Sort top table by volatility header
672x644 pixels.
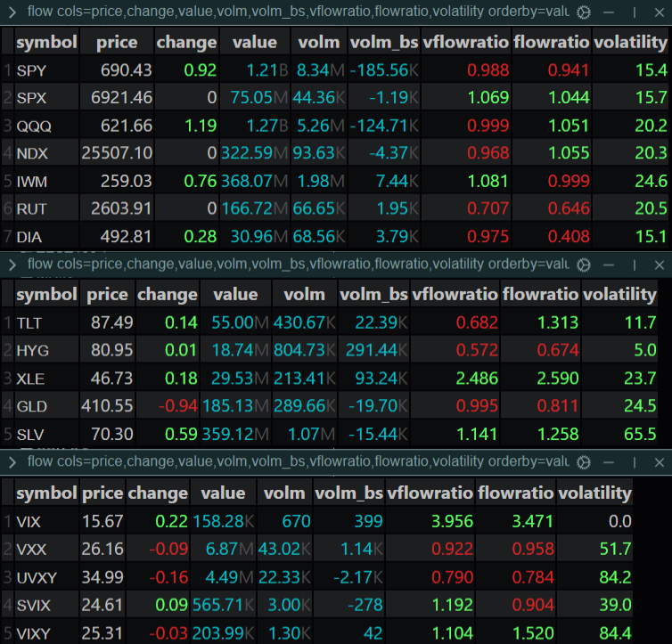[630, 42]
